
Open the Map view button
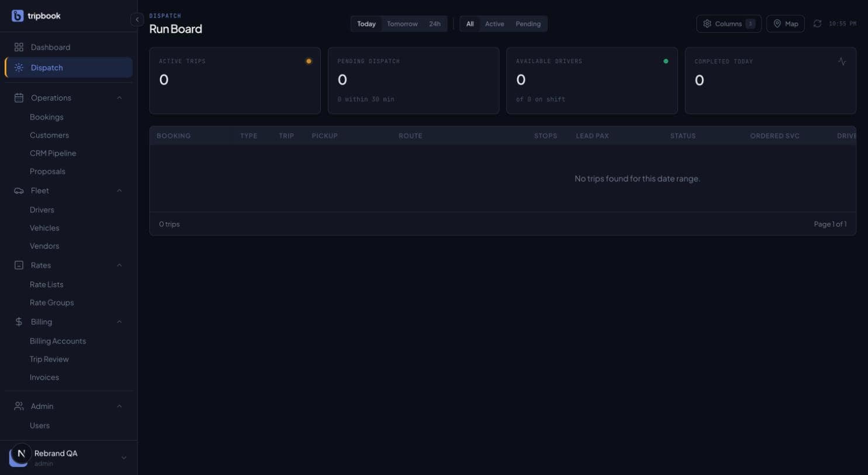pos(786,24)
